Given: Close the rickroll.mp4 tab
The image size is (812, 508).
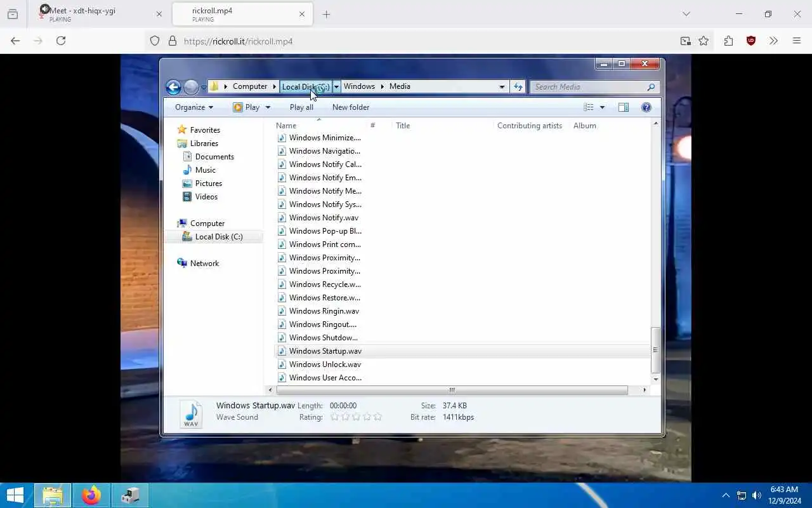Looking at the screenshot, I should [x=302, y=14].
